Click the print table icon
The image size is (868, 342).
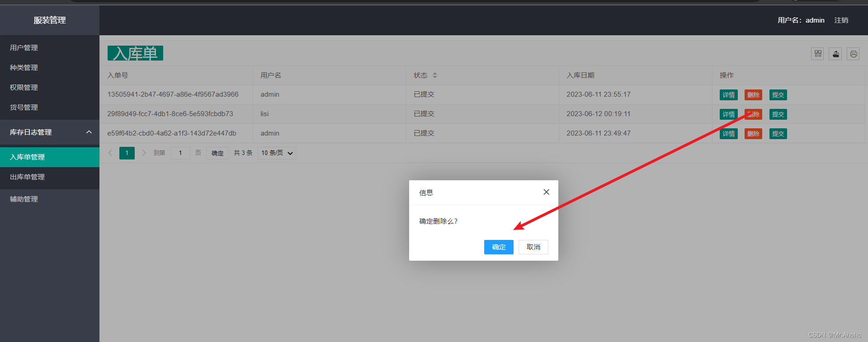click(853, 54)
